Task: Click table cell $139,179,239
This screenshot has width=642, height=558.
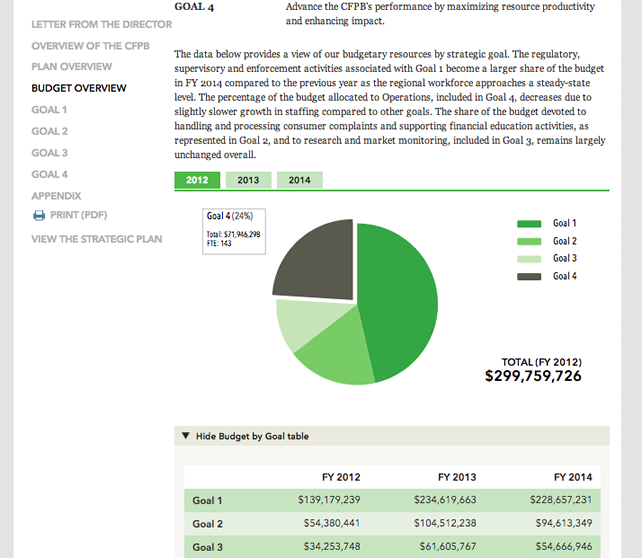Action: tap(329, 500)
